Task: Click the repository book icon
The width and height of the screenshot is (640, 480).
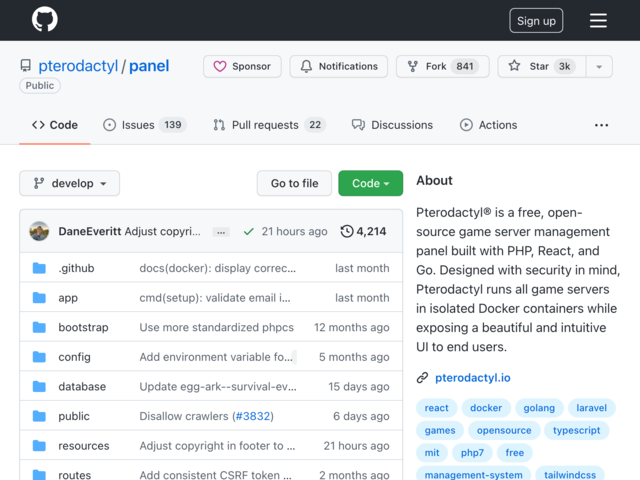Action: (x=25, y=66)
